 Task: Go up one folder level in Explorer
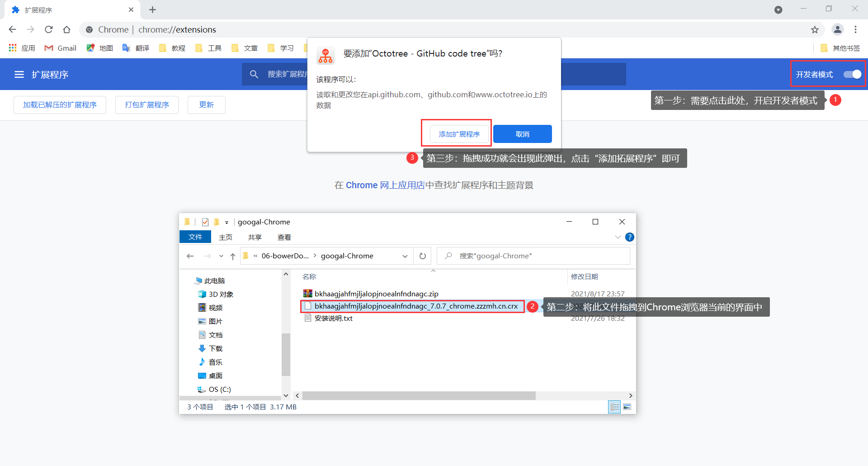[x=233, y=256]
